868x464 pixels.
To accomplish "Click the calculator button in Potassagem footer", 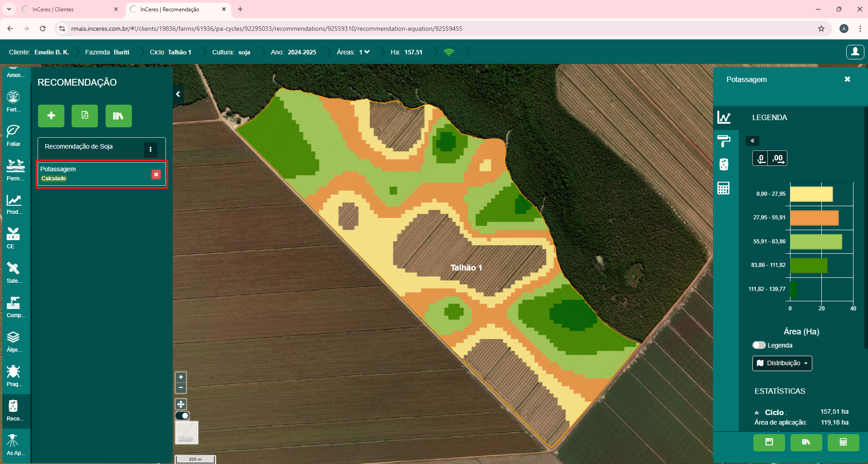I will point(843,443).
